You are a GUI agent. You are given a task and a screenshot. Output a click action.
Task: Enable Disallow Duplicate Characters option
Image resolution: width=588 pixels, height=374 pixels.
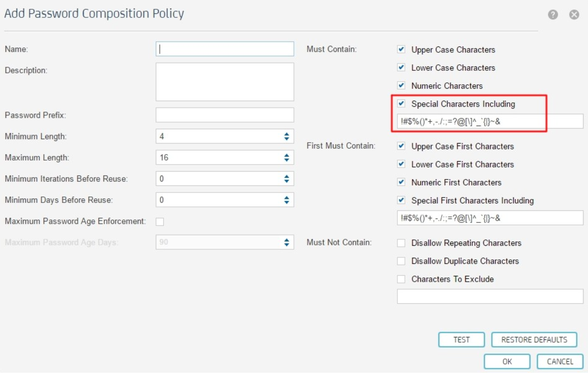pos(401,261)
